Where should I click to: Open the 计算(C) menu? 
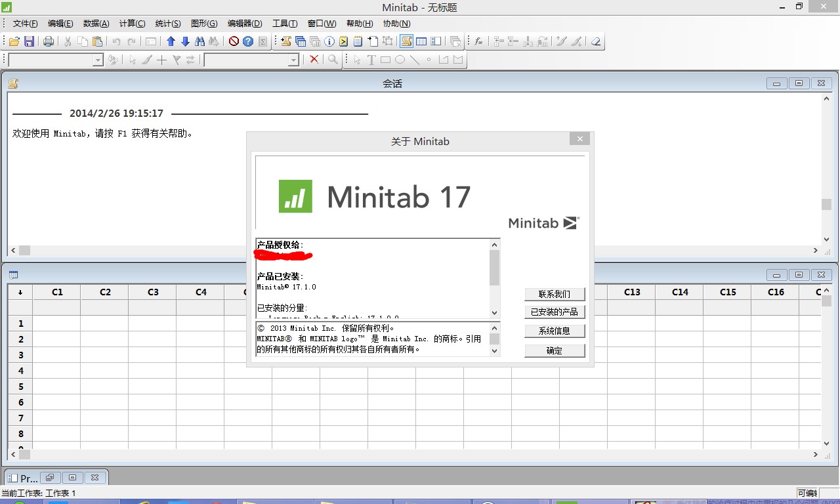click(132, 24)
